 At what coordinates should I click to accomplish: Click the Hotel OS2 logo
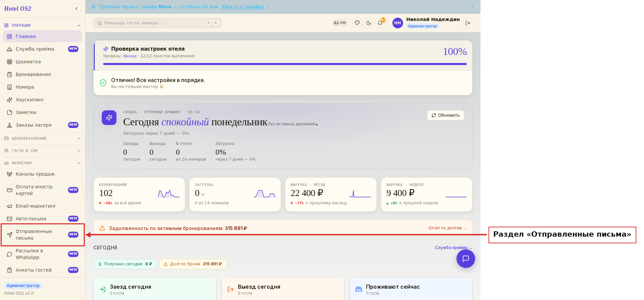click(18, 9)
